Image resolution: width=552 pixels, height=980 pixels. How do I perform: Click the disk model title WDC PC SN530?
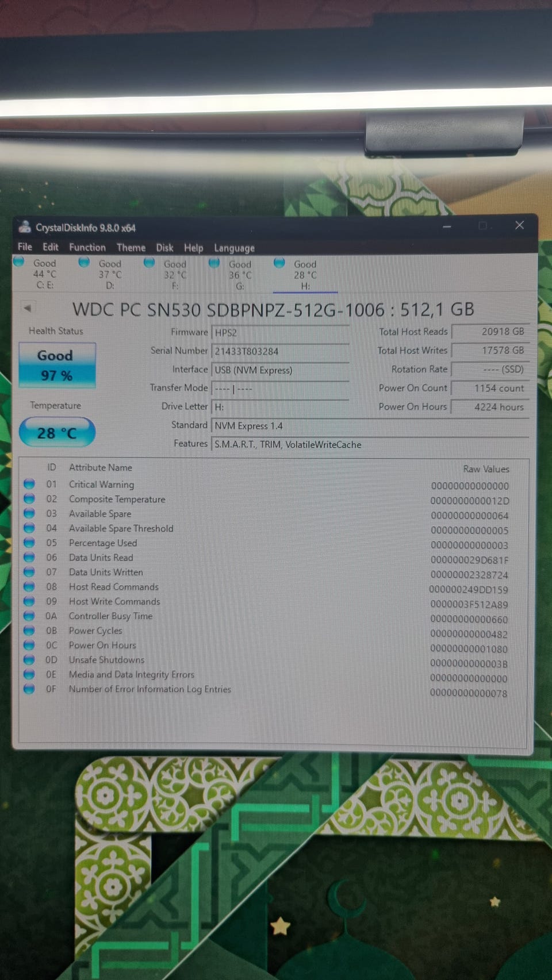coord(273,310)
